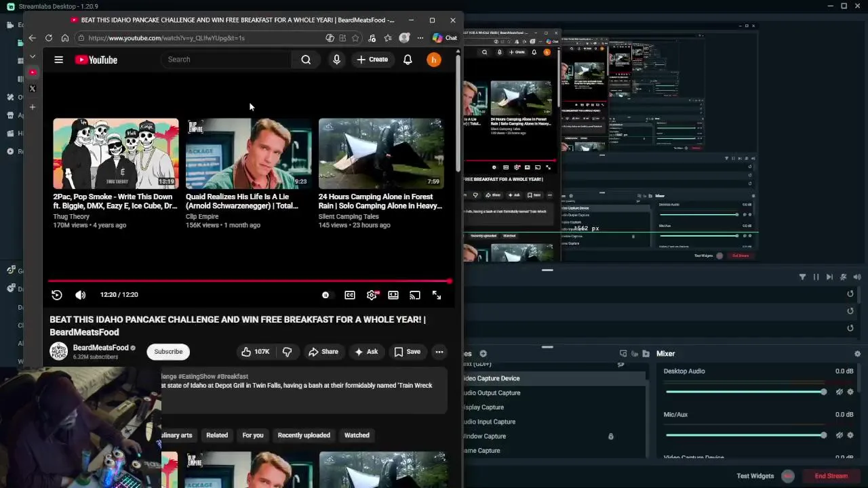Like the video with 107K likes
The width and height of the screenshot is (868, 488).
click(256, 352)
